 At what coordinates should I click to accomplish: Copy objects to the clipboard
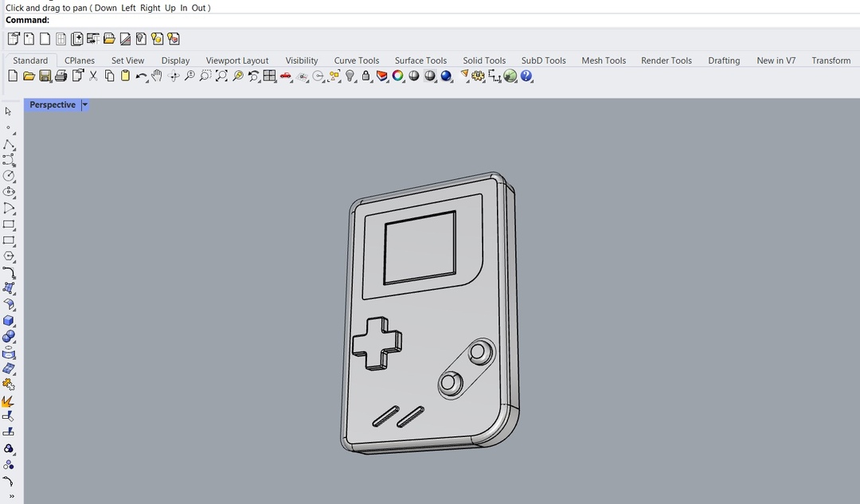pos(109,76)
